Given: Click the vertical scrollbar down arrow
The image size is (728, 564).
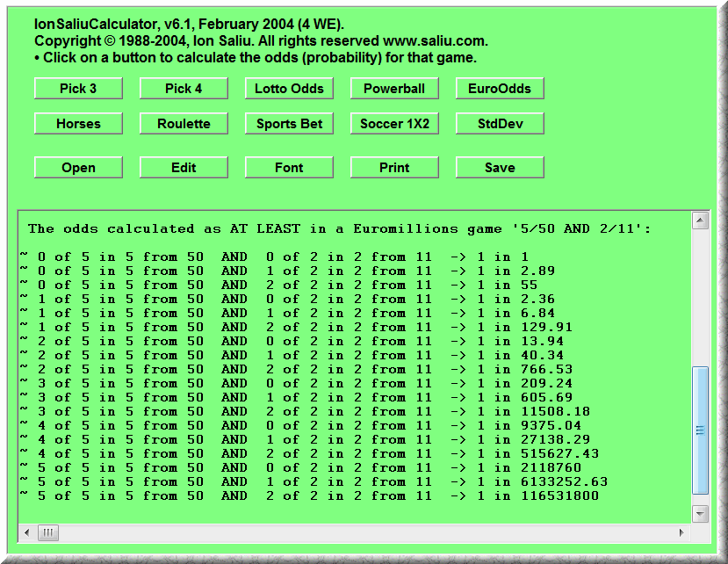Looking at the screenshot, I should point(700,514).
